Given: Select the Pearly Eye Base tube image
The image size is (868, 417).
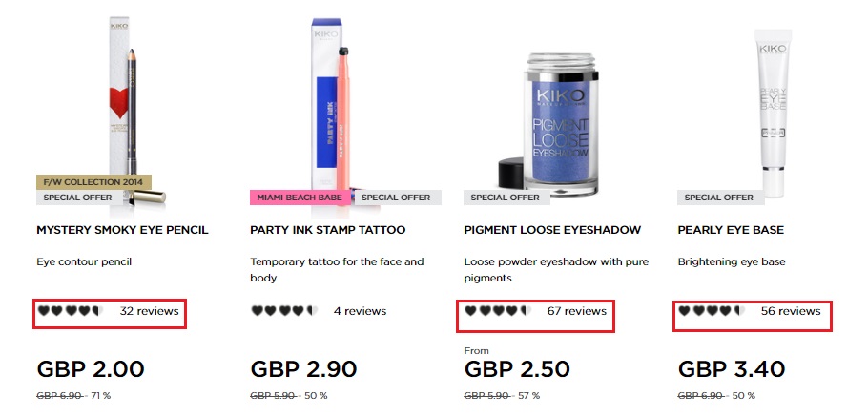Looking at the screenshot, I should coord(773,105).
